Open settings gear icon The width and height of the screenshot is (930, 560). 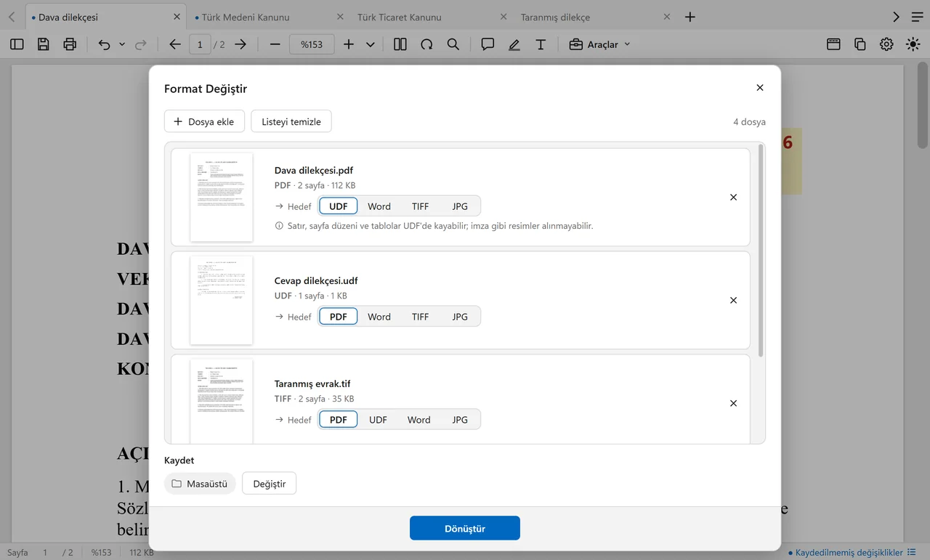pyautogui.click(x=886, y=44)
